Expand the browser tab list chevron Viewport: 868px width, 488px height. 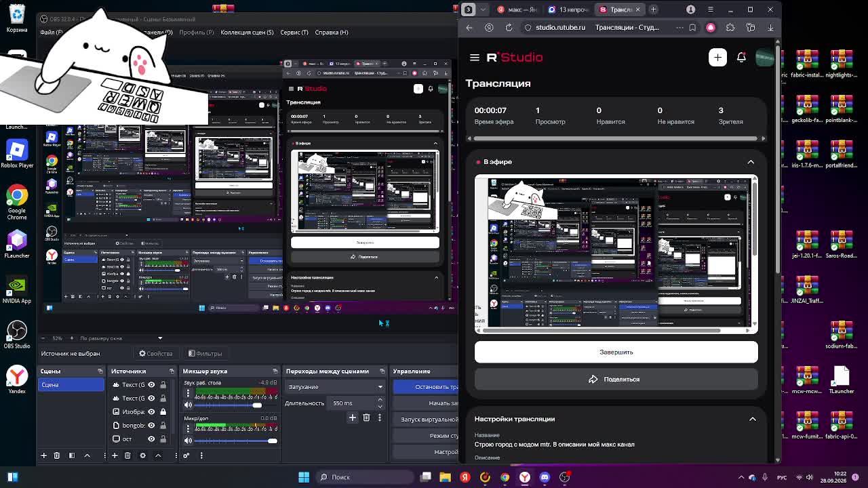pos(484,9)
